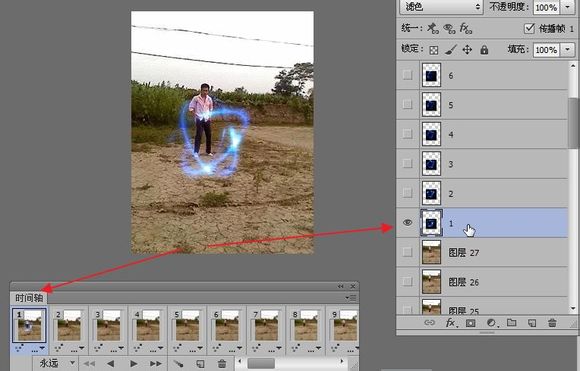The image size is (580, 371).
Task: Click the lock position move icon
Action: (x=467, y=50)
